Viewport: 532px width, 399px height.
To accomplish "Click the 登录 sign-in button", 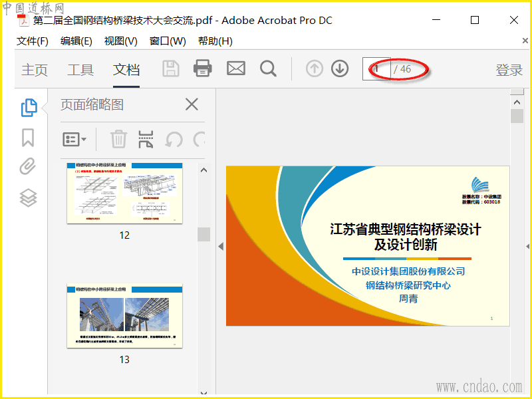I will tap(509, 70).
